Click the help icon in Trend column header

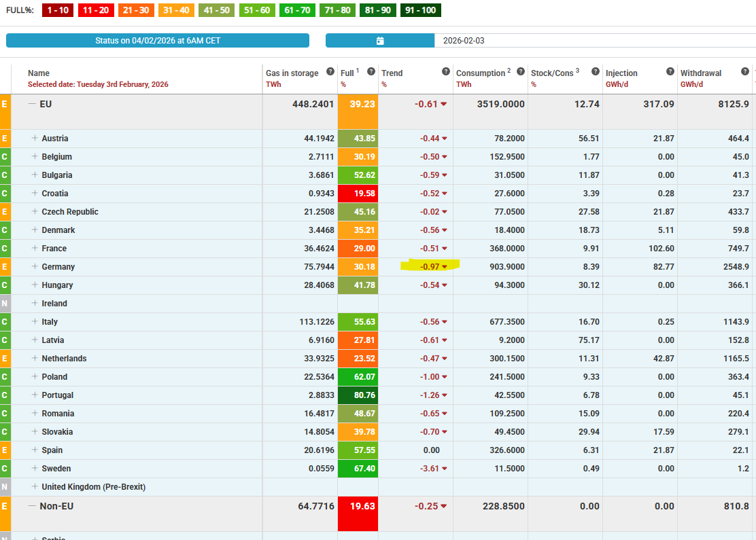point(446,71)
